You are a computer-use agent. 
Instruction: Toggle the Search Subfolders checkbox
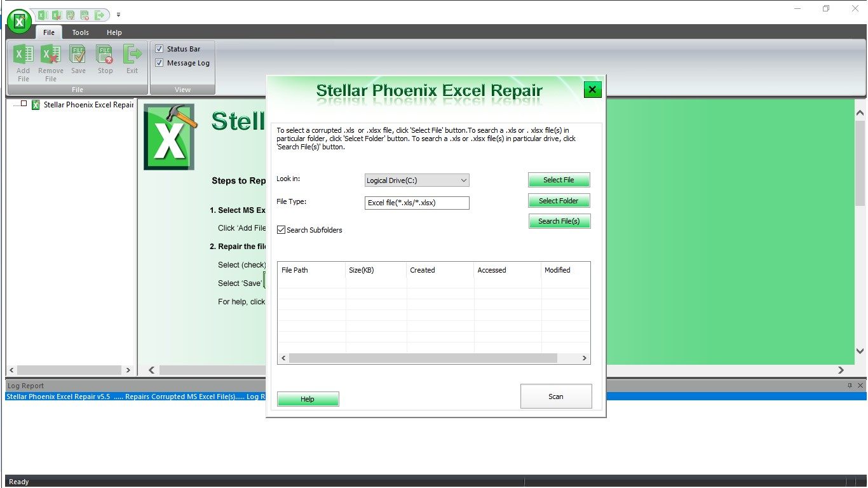(x=281, y=230)
